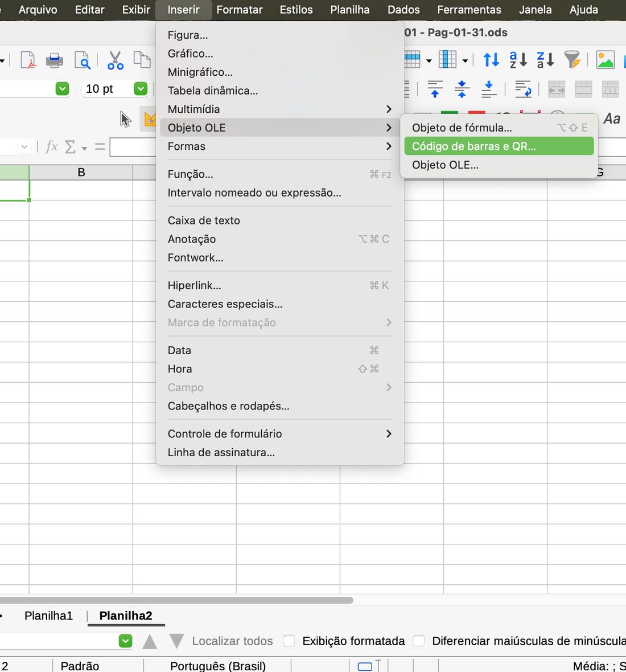Image resolution: width=626 pixels, height=672 pixels.
Task: Click the Sort icon with blue arrows
Action: tap(491, 60)
